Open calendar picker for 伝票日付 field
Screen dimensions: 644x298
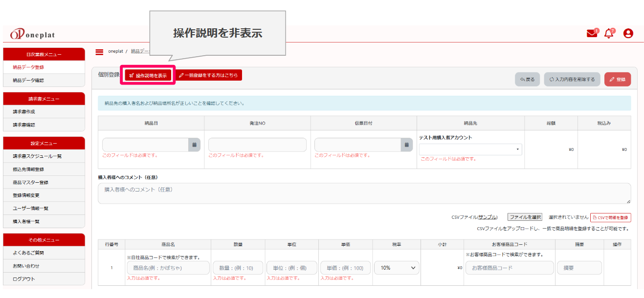tap(406, 145)
